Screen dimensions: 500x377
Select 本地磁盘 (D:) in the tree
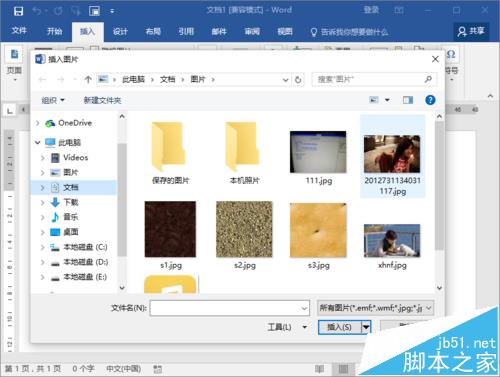[85, 262]
